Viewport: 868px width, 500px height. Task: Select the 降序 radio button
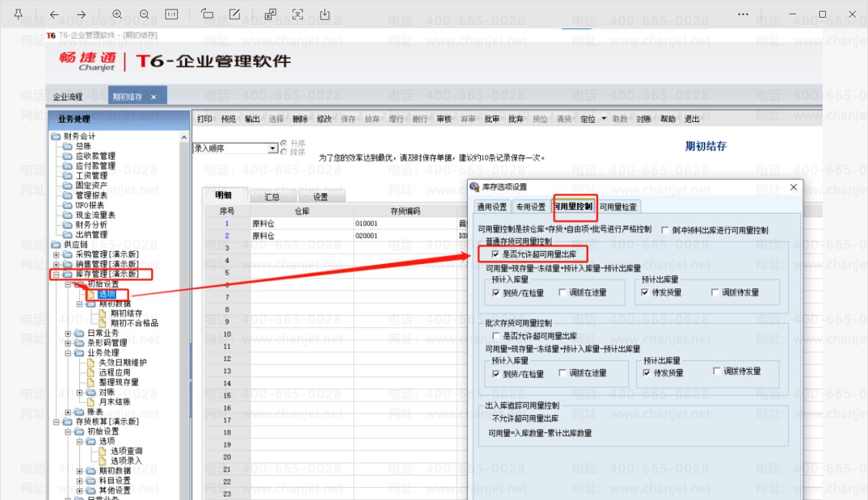click(283, 152)
